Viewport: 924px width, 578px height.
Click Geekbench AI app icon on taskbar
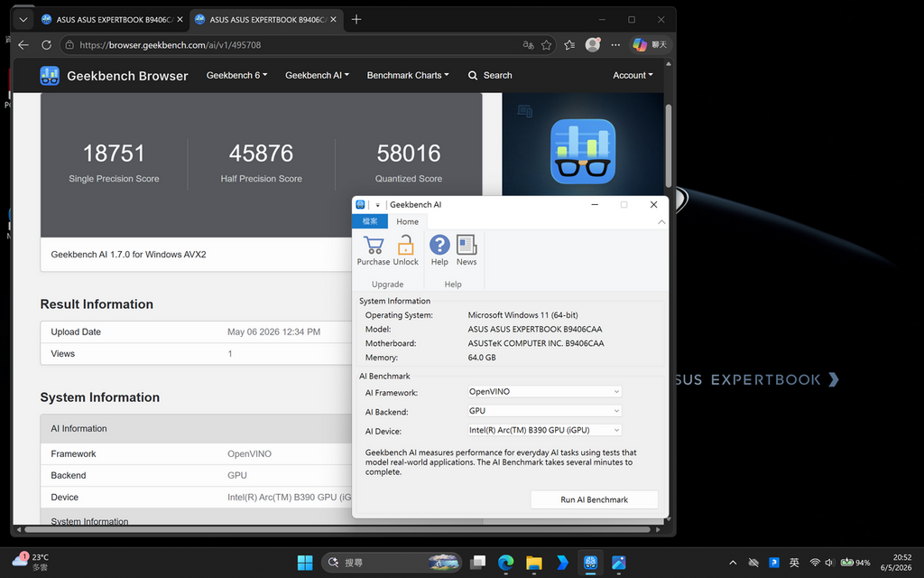click(x=590, y=563)
